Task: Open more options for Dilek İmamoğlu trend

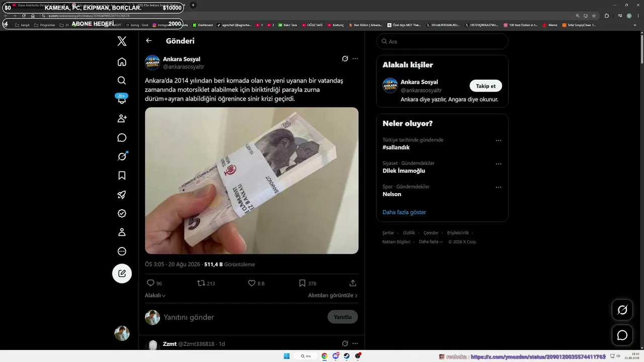Action: click(x=499, y=164)
